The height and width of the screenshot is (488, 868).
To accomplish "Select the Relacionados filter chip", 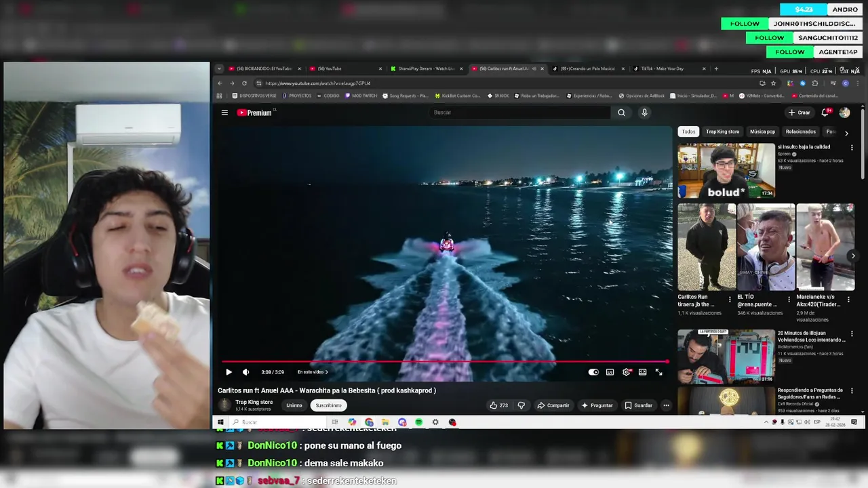I will point(801,131).
